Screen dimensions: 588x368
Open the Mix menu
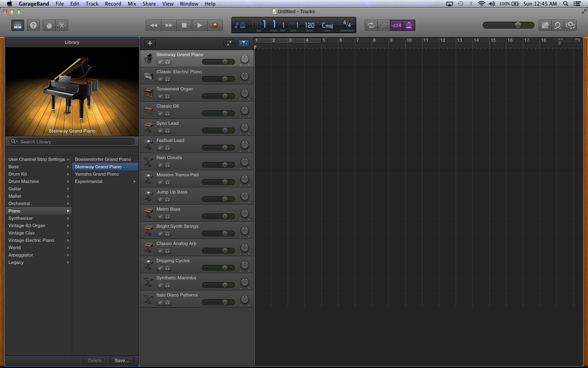click(132, 4)
